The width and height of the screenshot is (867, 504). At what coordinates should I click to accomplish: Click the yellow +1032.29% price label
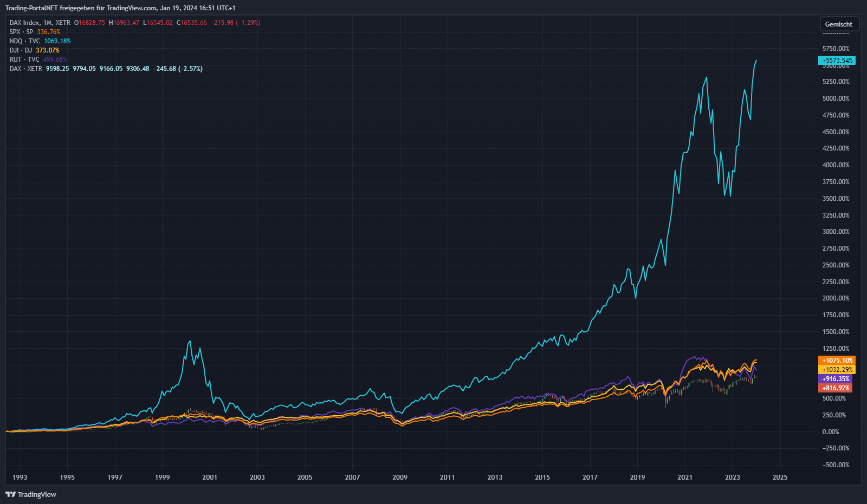[x=837, y=370]
